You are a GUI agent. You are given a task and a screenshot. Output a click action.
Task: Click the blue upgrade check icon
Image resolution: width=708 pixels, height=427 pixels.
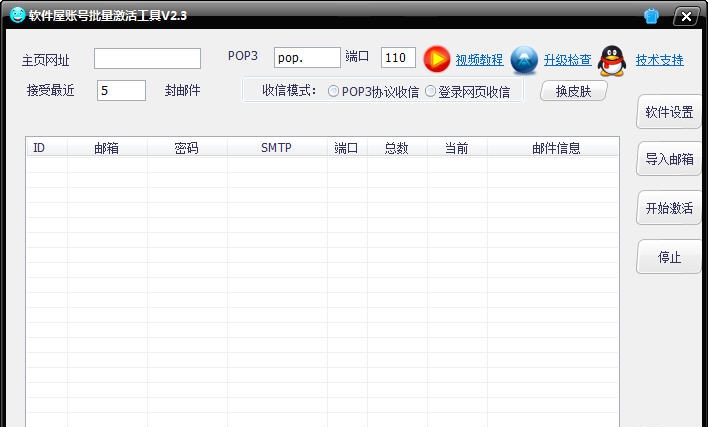coord(524,60)
